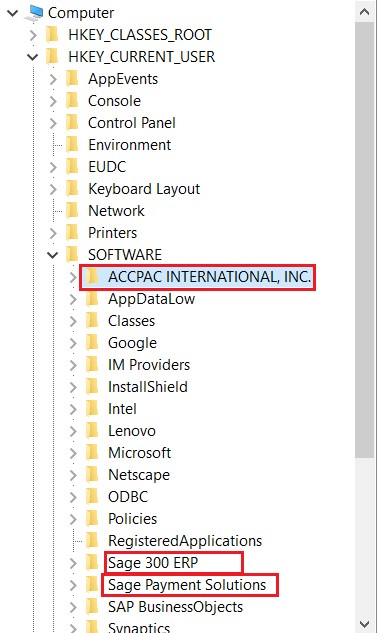This screenshot has height=633, width=377.
Task: Select the SAP BusinessObjects label
Action: tap(175, 607)
